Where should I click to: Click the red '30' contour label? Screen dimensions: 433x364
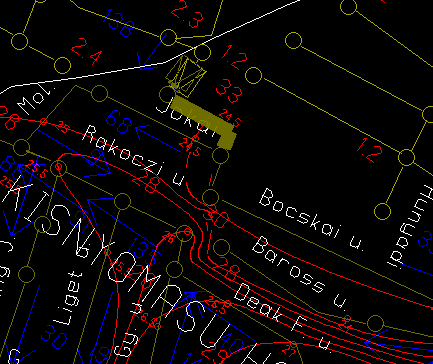click(x=216, y=217)
